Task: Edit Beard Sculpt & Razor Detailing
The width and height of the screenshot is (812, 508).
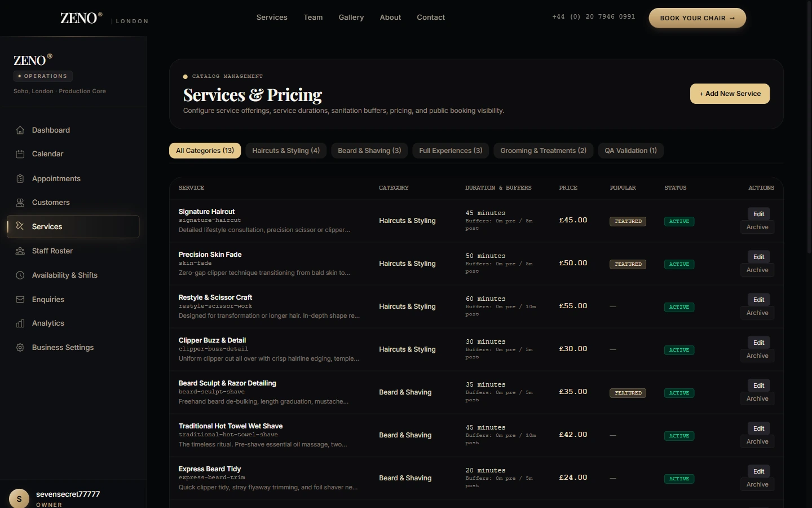Action: (x=759, y=386)
